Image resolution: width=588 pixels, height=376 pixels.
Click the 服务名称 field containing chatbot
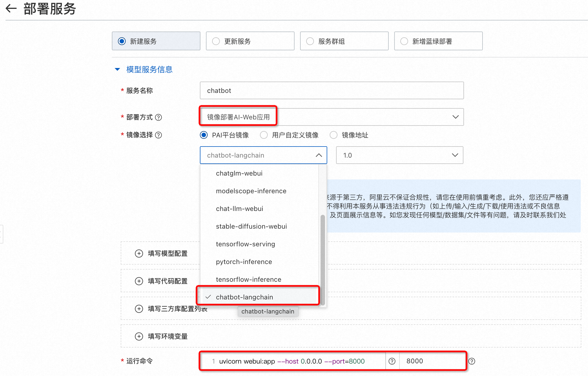coord(331,90)
